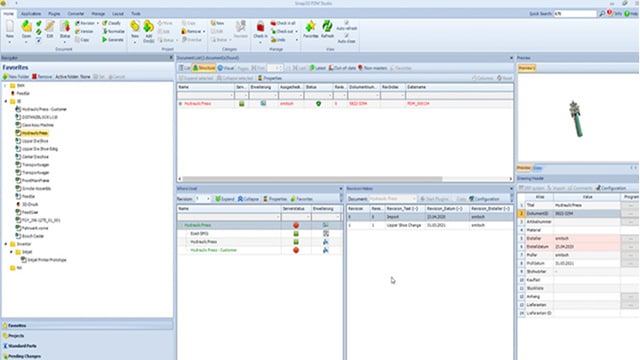The width and height of the screenshot is (640, 360).
Task: Select Inkjet Printer Prototype in tree
Action: click(x=46, y=260)
